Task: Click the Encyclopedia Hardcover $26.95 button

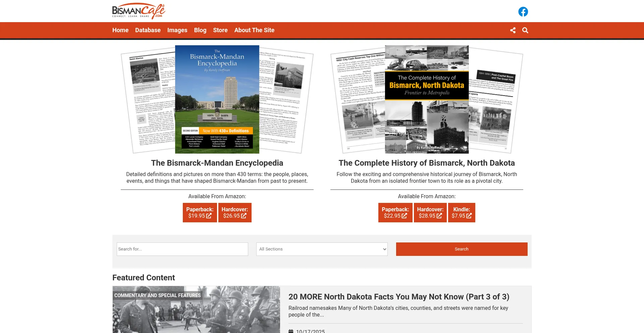Action: (x=235, y=213)
